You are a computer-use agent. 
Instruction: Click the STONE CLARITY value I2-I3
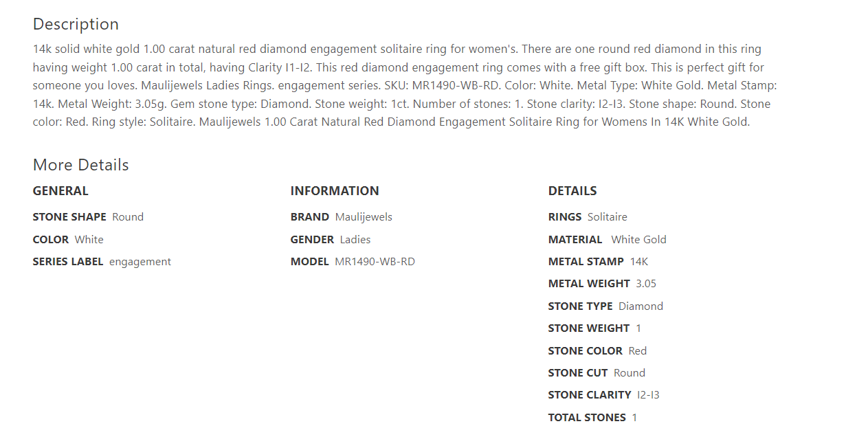click(648, 395)
